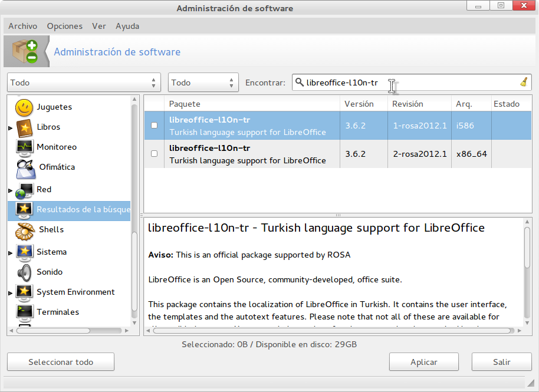Open the Ayuda menu
Screen dimensions: 539x392
click(127, 26)
